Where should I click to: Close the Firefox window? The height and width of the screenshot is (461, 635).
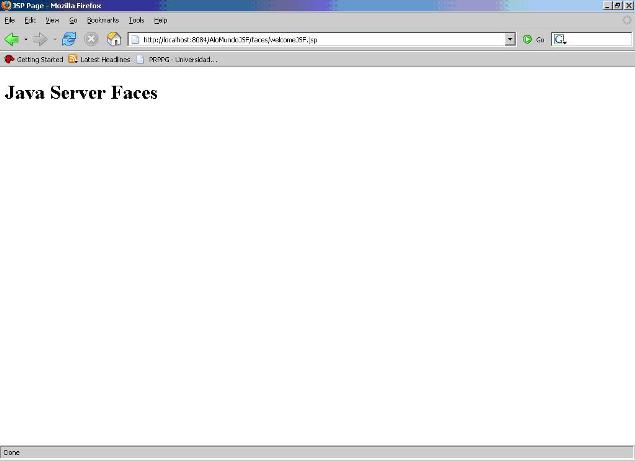[x=629, y=5]
